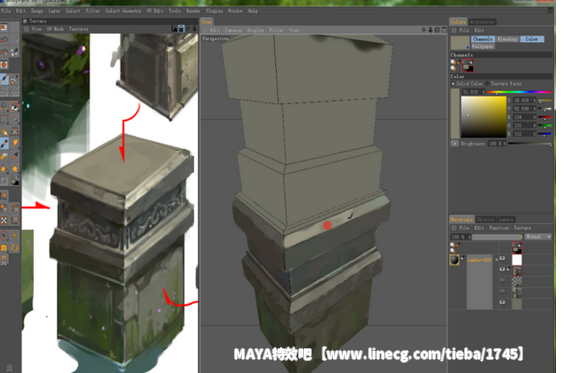
Task: Click the Blending button in the Colors panel
Action: (x=507, y=39)
